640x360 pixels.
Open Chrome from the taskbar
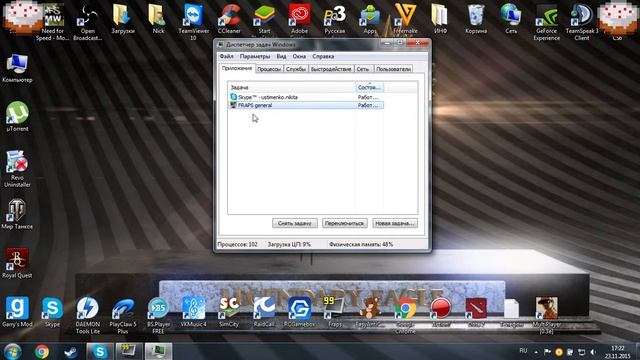[x=42, y=351]
